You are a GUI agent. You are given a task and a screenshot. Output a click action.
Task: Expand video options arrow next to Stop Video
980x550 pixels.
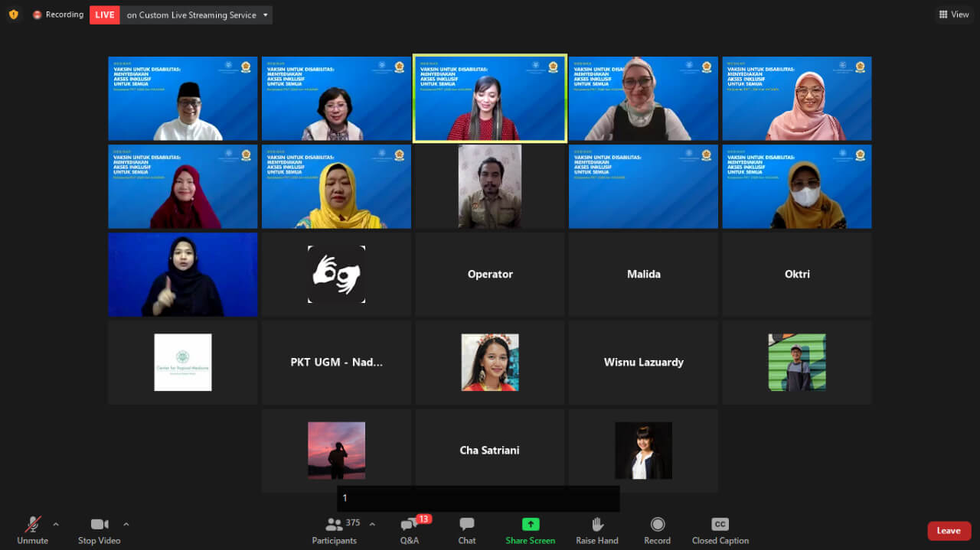126,524
